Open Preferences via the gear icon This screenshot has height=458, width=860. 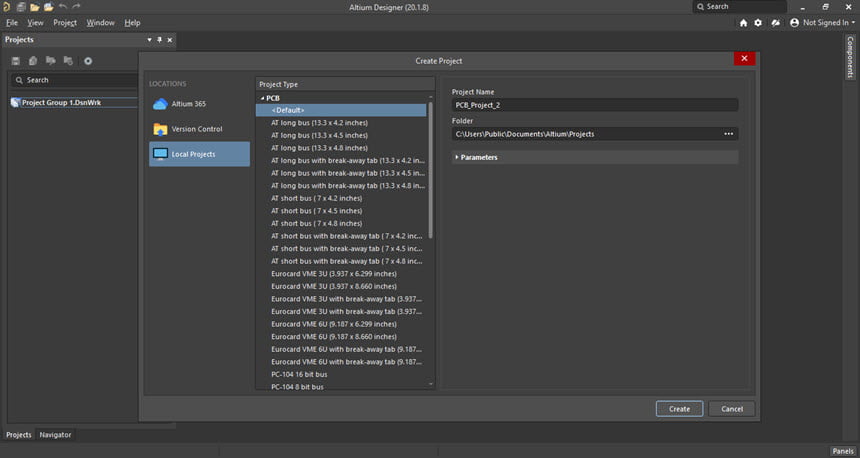coord(758,22)
